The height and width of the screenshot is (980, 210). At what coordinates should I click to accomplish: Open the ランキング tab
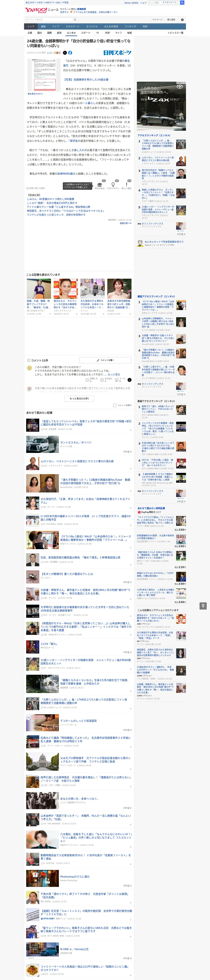tap(130, 26)
